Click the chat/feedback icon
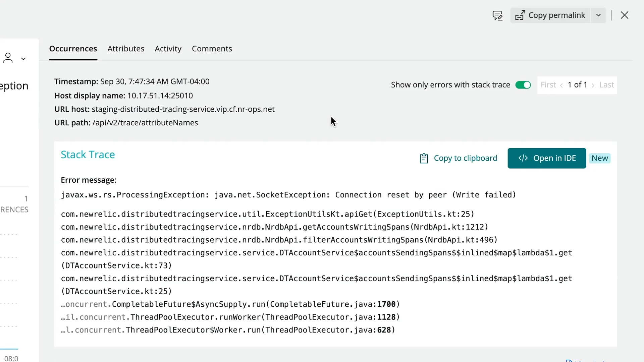644x362 pixels. 497,15
